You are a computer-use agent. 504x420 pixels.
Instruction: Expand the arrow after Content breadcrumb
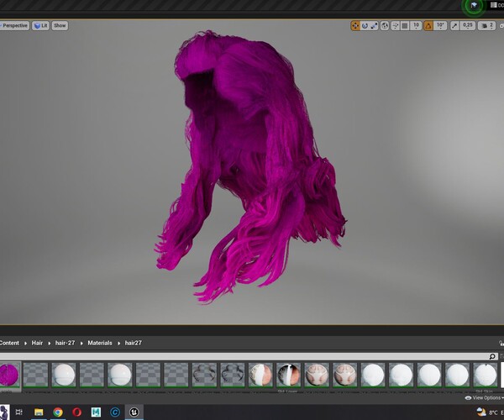click(x=25, y=344)
